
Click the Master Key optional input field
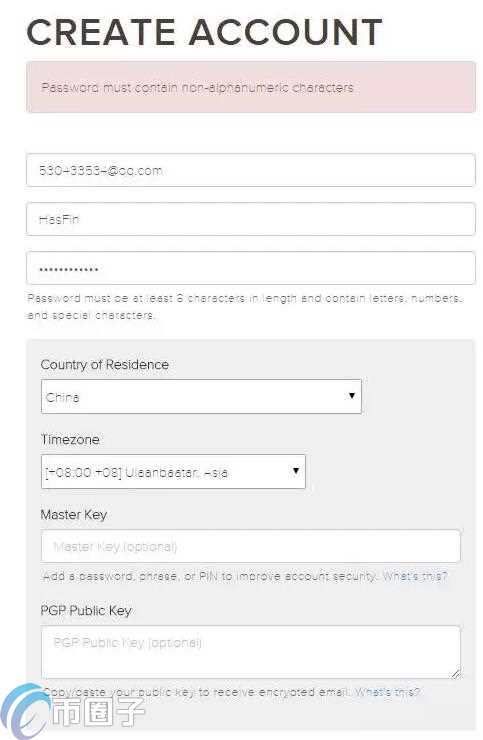pyautogui.click(x=251, y=546)
